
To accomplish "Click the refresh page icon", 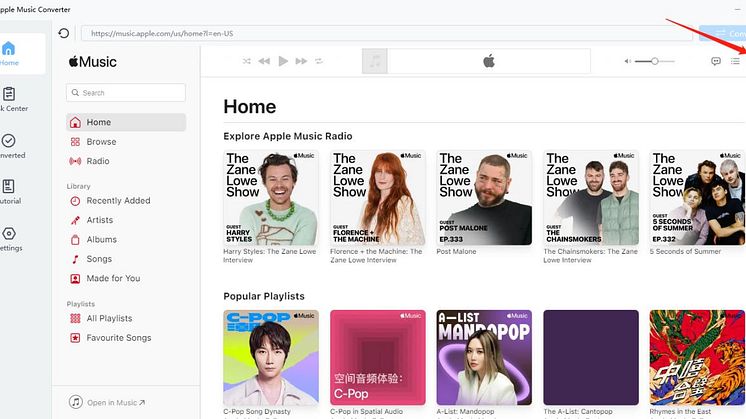I will (63, 33).
